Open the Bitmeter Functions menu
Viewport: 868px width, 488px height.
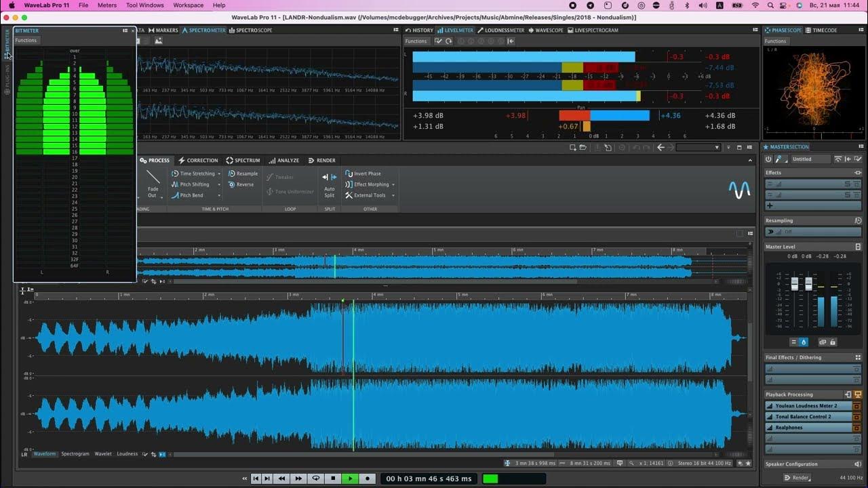(x=26, y=41)
